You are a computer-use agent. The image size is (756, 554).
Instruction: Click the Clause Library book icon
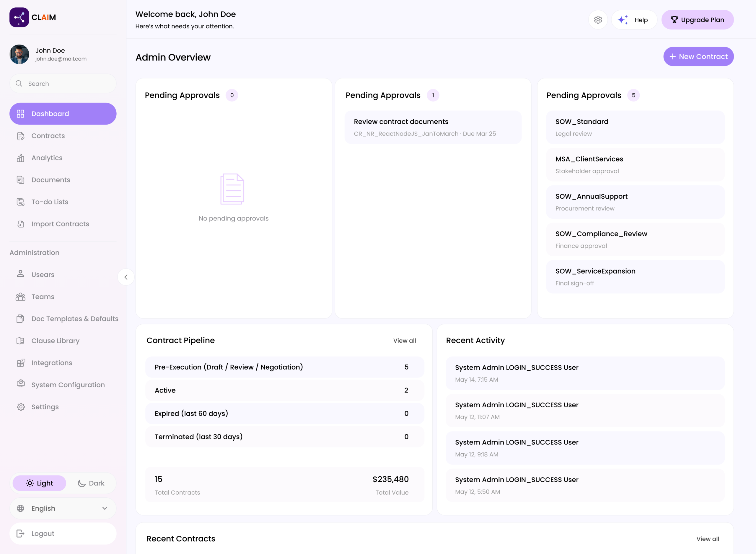pyautogui.click(x=20, y=341)
